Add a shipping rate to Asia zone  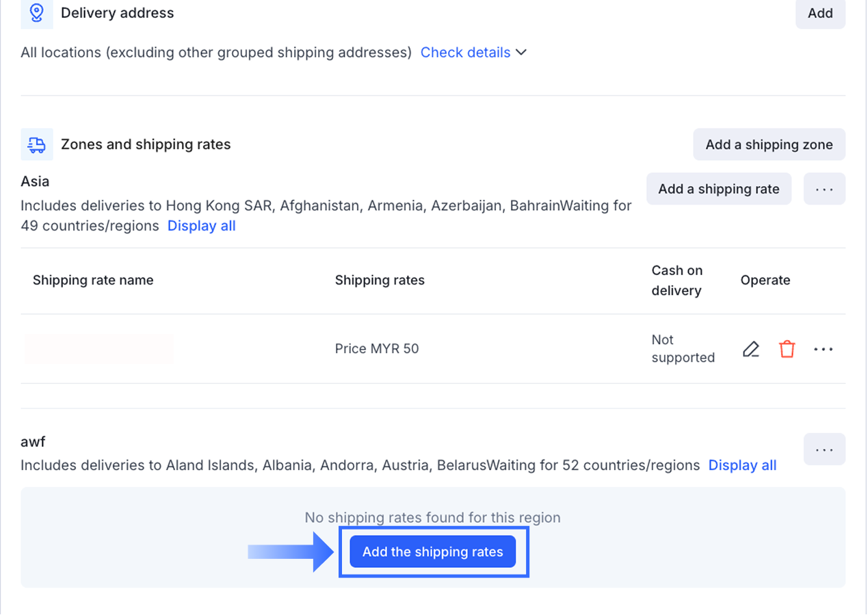718,189
